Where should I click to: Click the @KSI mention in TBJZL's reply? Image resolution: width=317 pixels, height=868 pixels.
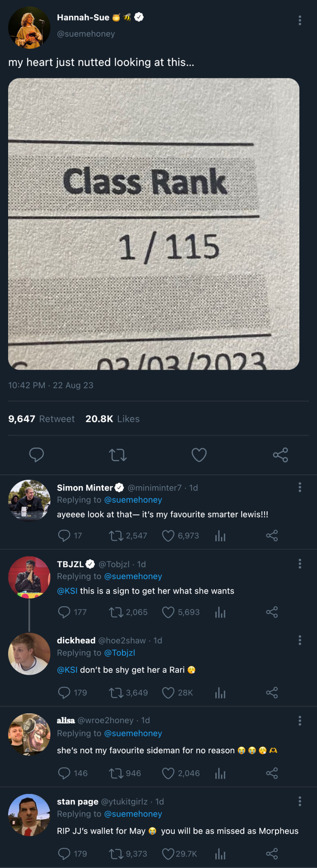click(x=67, y=591)
